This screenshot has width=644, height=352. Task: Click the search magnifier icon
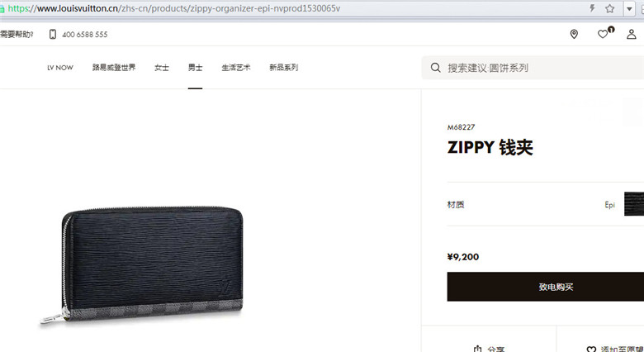436,68
